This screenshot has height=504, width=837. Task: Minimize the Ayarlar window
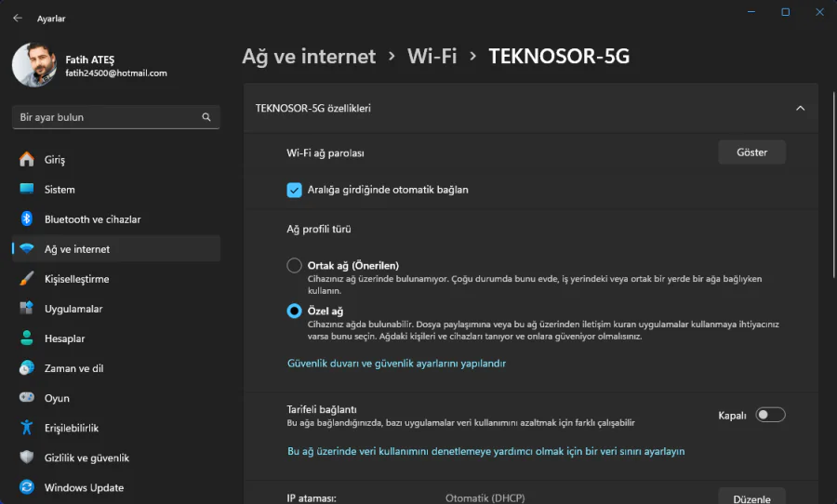[751, 12]
